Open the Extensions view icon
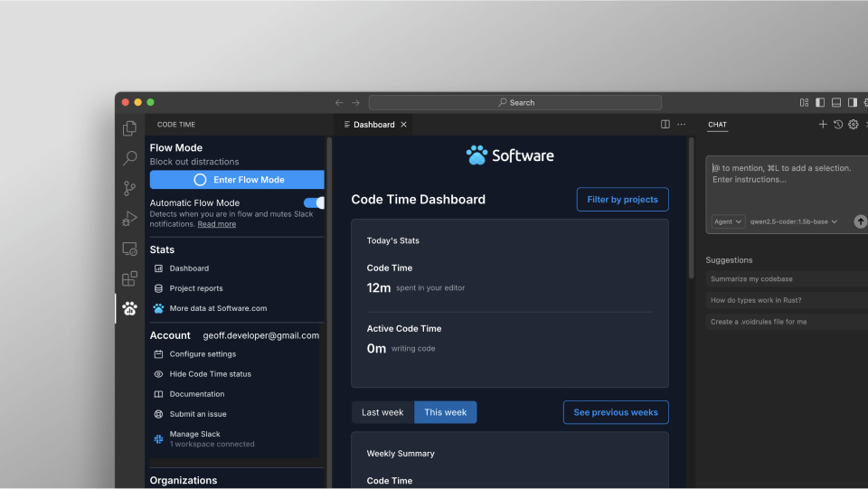868x489 pixels. (129, 278)
